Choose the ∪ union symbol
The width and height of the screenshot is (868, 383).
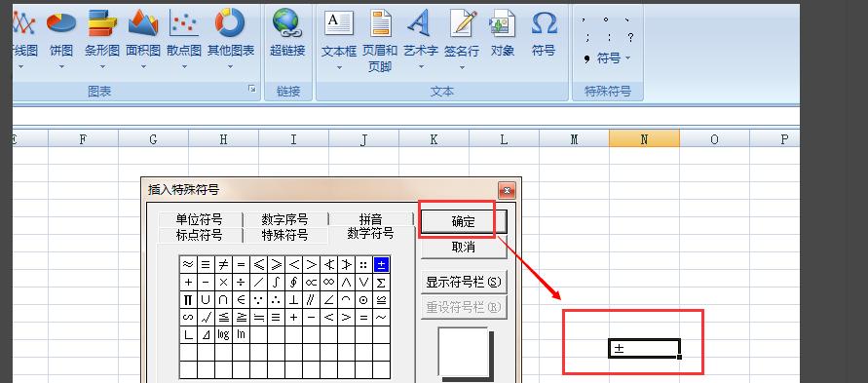pos(206,299)
